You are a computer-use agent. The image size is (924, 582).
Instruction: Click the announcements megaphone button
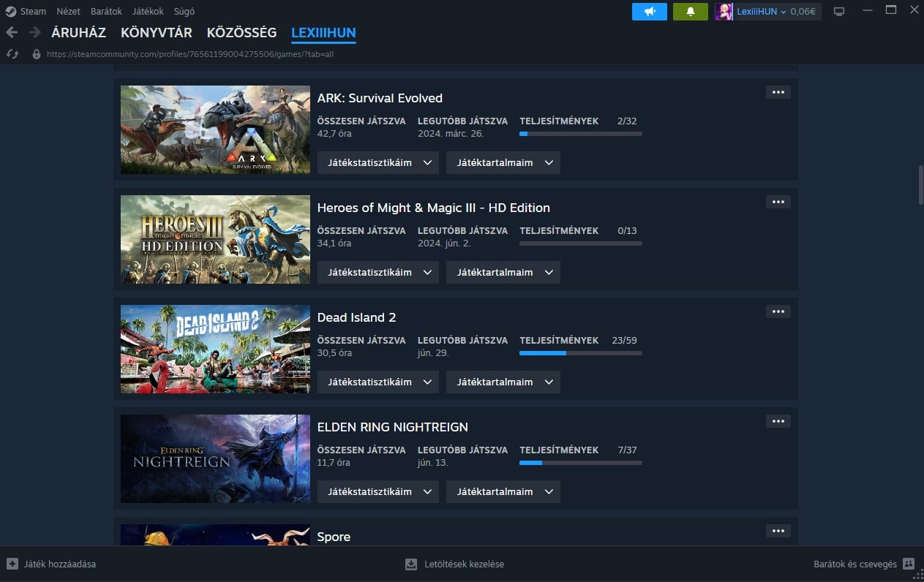point(650,12)
